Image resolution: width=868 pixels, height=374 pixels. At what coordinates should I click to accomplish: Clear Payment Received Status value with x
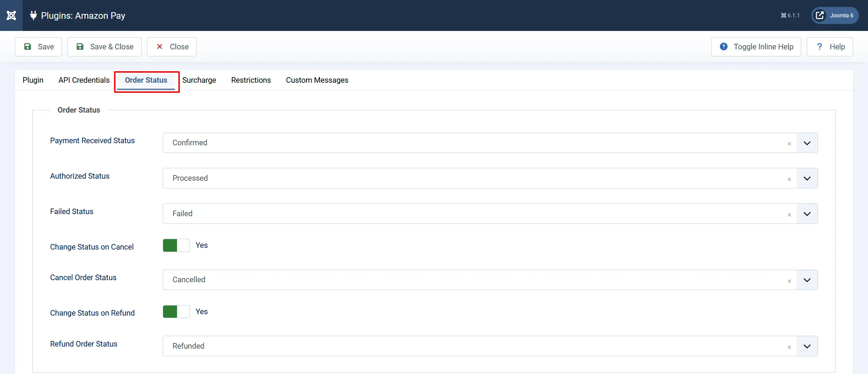coord(789,144)
